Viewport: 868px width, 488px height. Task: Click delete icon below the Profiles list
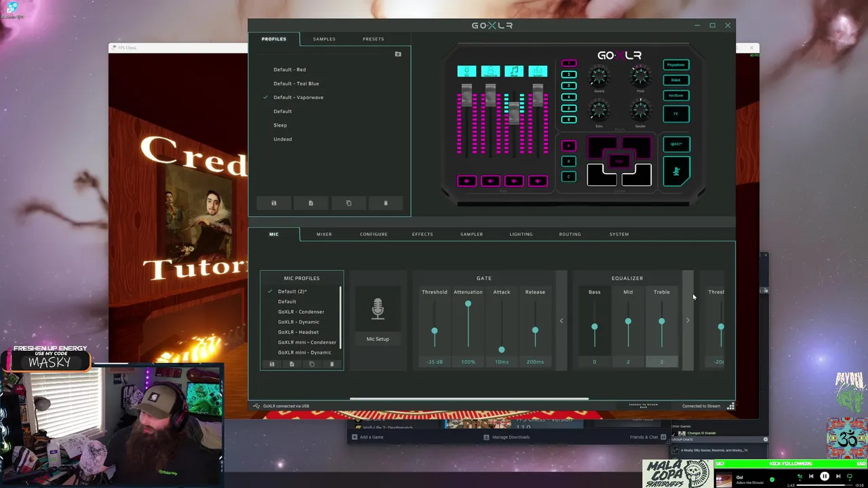point(386,203)
